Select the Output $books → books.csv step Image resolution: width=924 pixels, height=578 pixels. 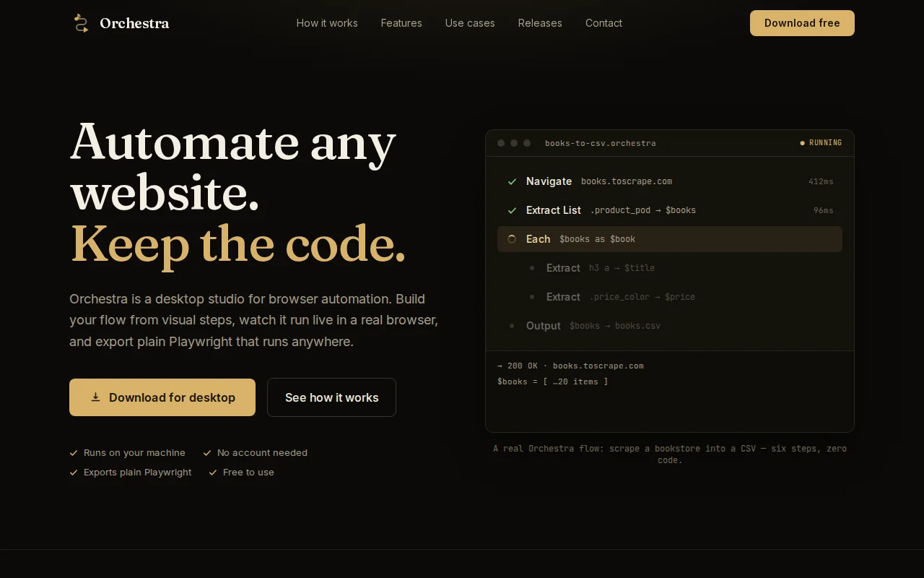click(670, 326)
